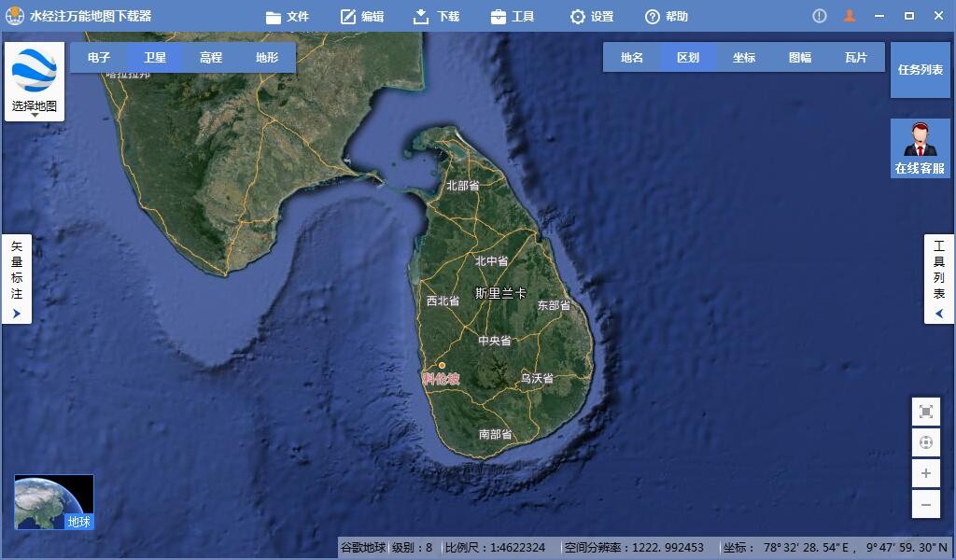The width and height of the screenshot is (956, 560).
Task: Click the 科伦坡 city marker dot
Action: click(x=442, y=365)
